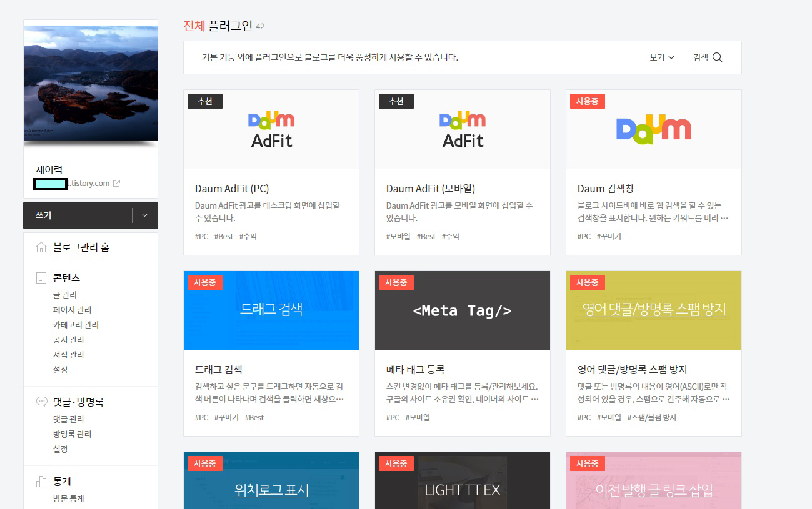Click #꾸미기 tag on Daum 검색창 card
812x509 pixels.
pos(609,237)
